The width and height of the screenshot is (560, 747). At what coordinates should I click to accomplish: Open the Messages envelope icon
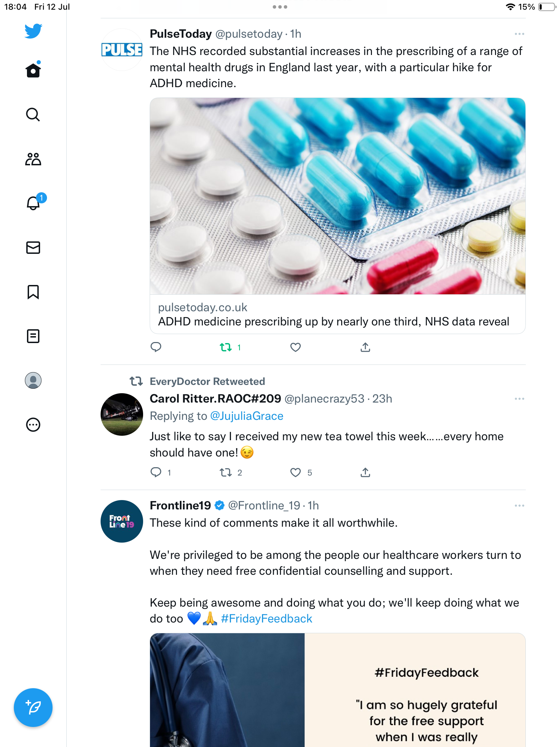[x=33, y=248]
